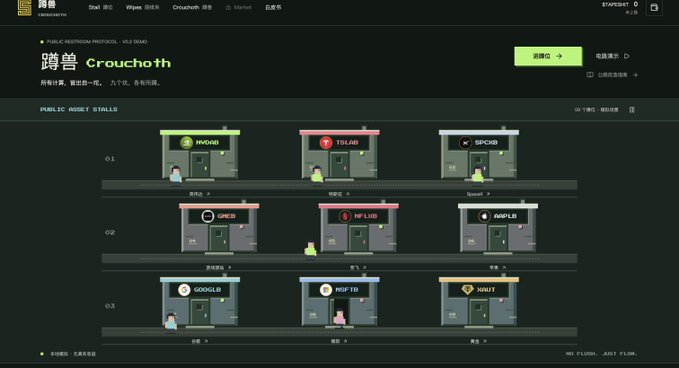
Task: Click the blue-shirt character beside GOOGLB stall
Action: coord(171,322)
